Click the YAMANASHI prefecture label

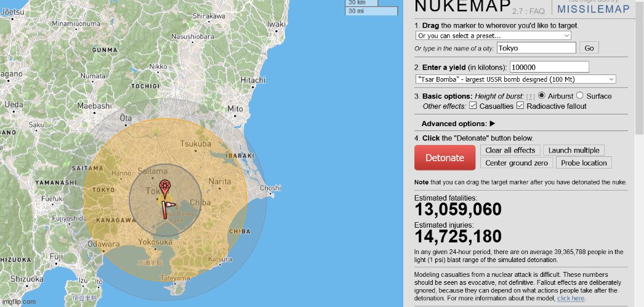56,182
